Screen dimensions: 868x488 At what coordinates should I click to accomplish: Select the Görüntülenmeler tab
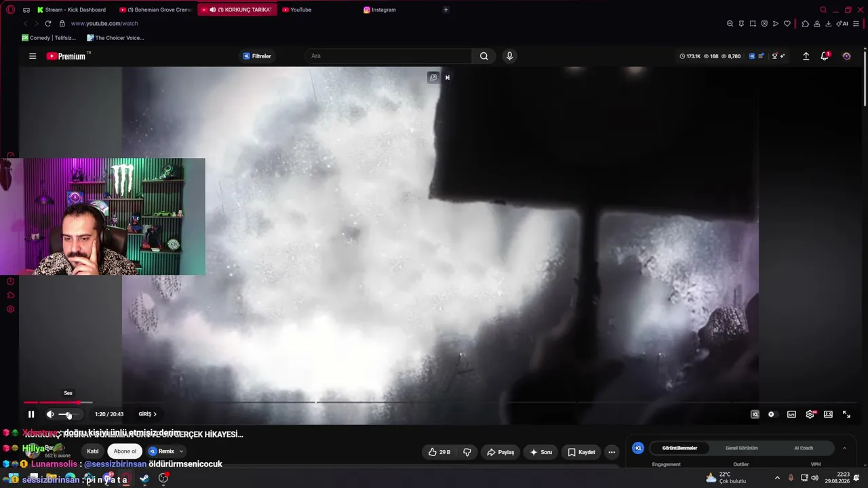coord(679,448)
